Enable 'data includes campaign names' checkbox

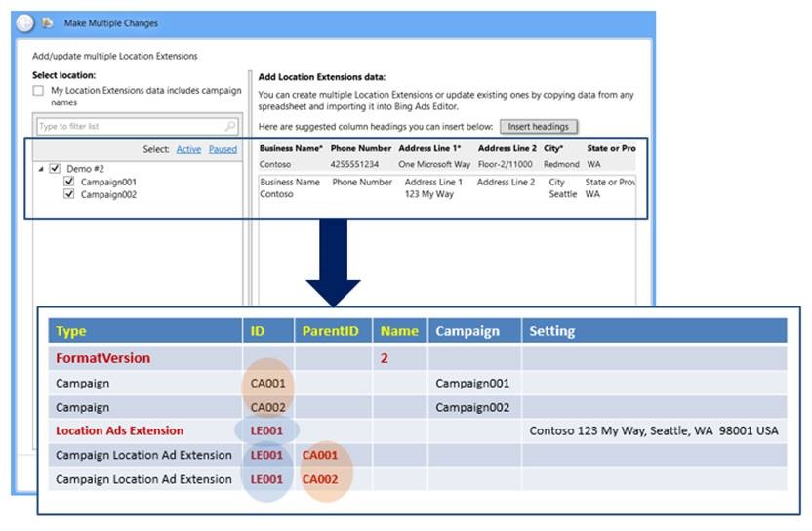pyautogui.click(x=38, y=91)
